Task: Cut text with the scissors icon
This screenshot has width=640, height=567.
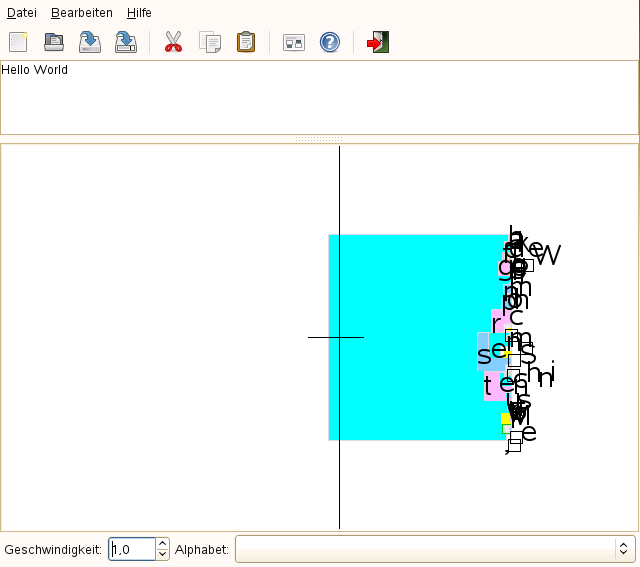Action: tap(173, 42)
